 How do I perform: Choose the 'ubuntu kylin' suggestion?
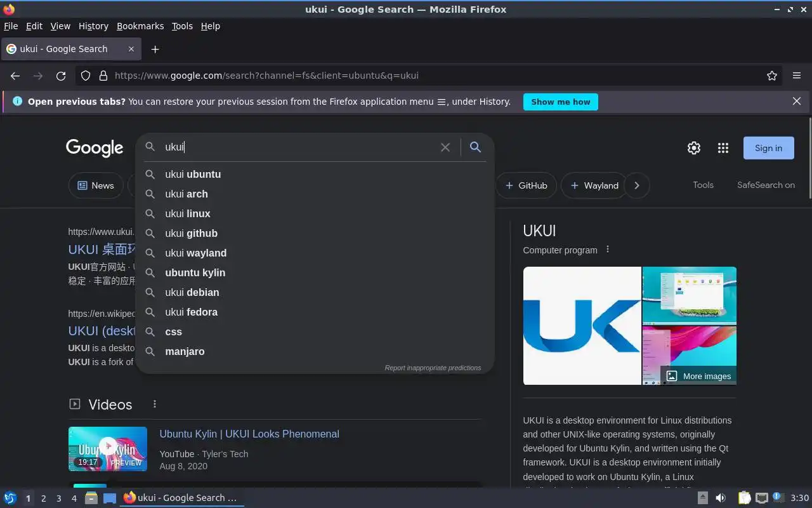(x=315, y=272)
